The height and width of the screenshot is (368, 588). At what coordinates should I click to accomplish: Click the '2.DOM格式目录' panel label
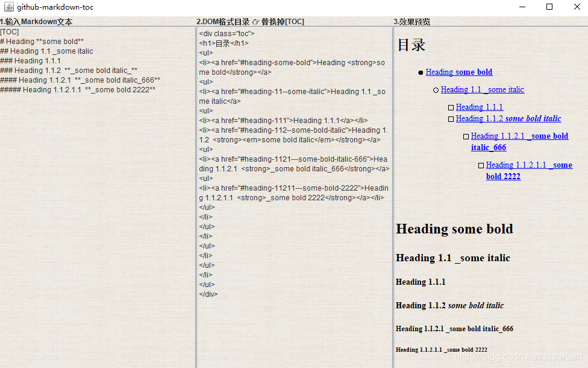tap(223, 22)
